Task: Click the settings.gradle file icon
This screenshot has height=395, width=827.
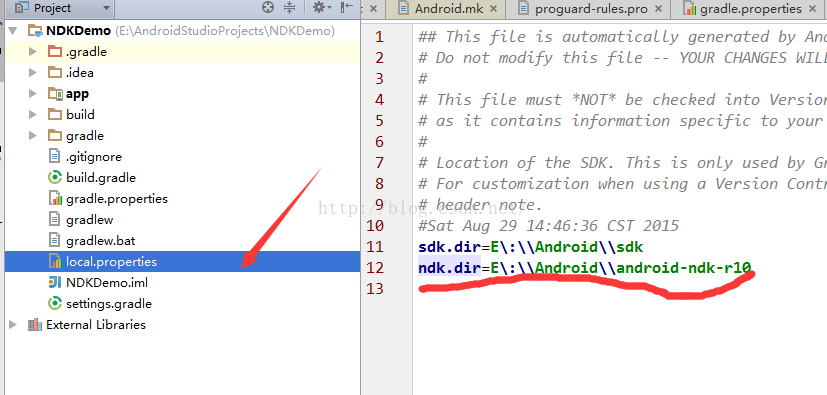Action: coord(55,304)
